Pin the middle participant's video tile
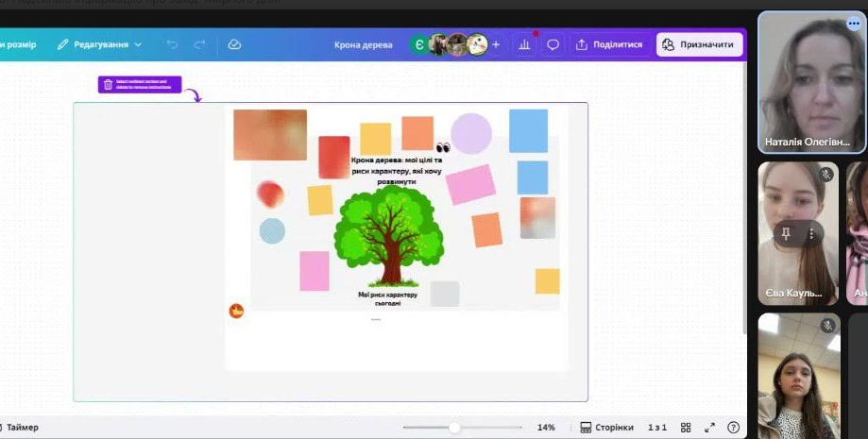This screenshot has width=868, height=439. click(x=785, y=232)
